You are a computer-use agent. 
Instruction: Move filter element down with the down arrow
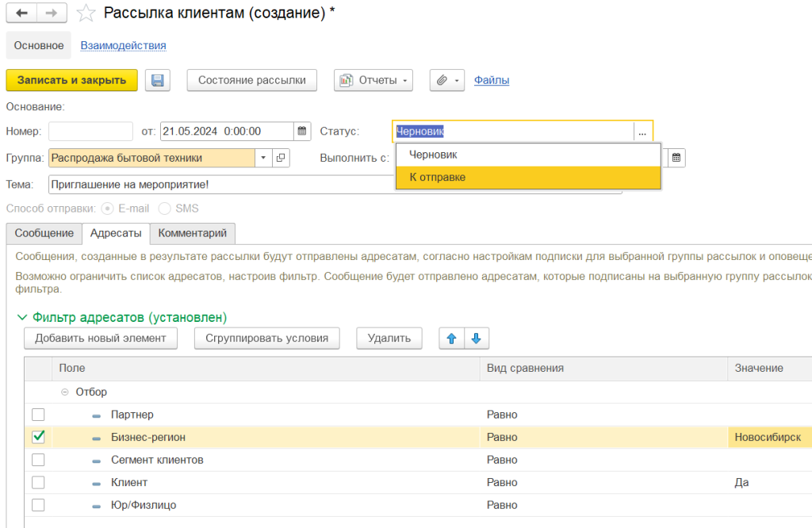coord(476,339)
